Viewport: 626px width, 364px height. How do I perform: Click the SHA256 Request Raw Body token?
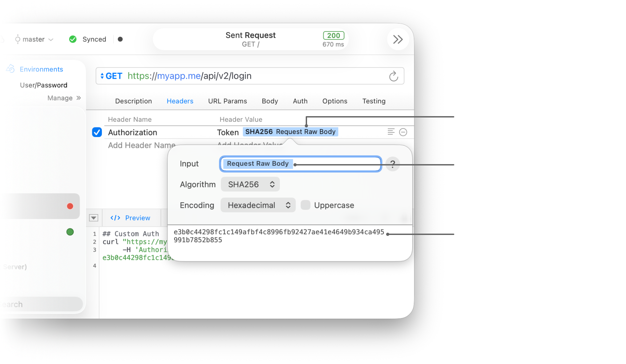(x=291, y=132)
